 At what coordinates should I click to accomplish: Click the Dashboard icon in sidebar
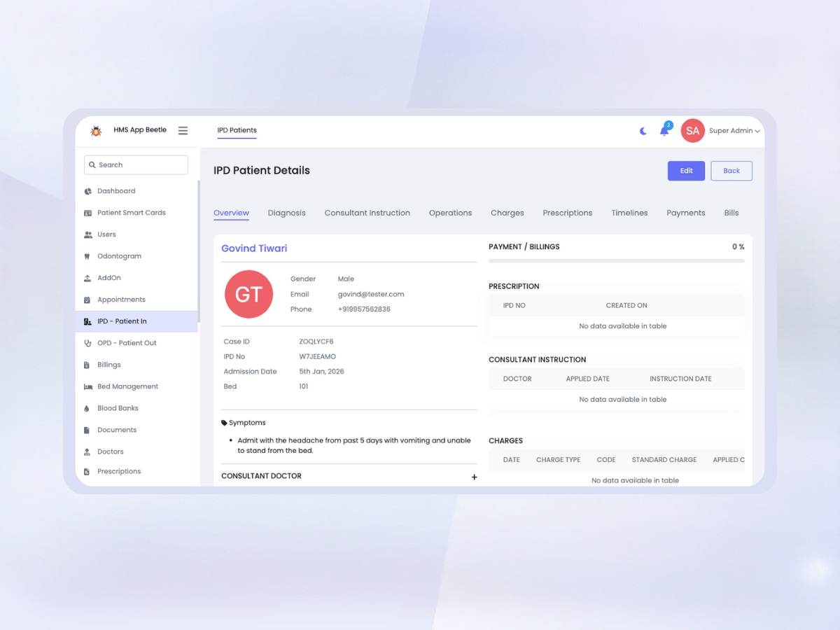[87, 191]
